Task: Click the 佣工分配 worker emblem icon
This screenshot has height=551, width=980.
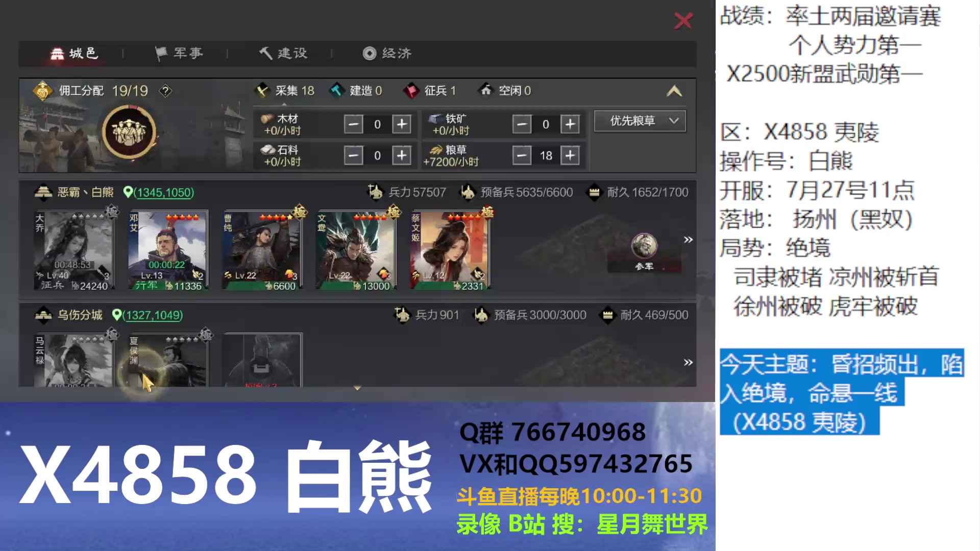Action: 43,91
